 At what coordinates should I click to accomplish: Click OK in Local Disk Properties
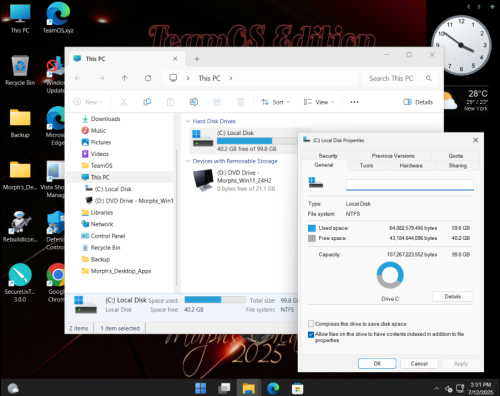click(377, 364)
